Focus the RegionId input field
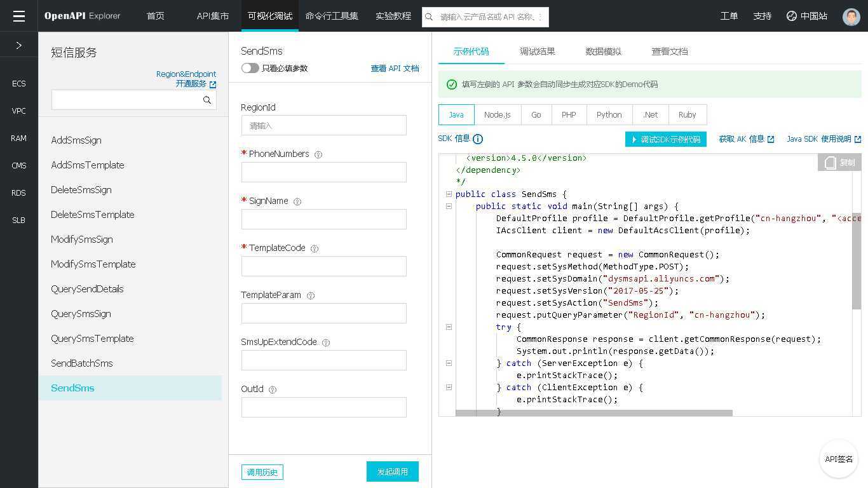 coord(324,125)
